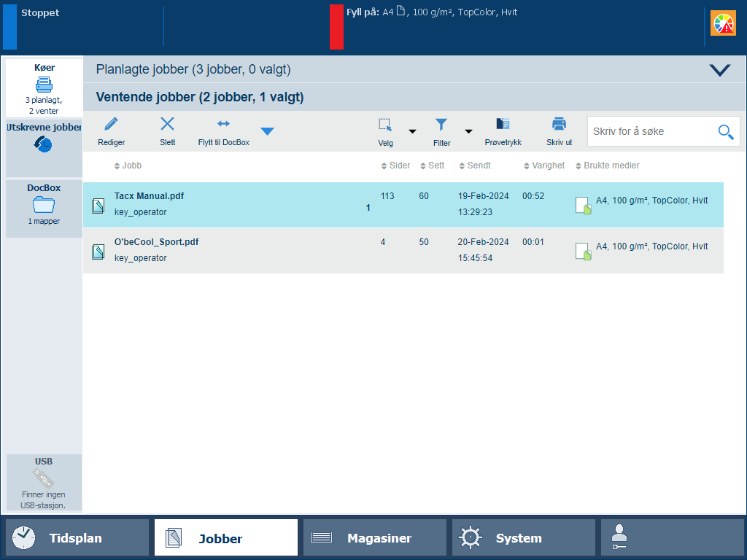
Task: Click the Tacx Manual.pdf job document icon
Action: [98, 206]
